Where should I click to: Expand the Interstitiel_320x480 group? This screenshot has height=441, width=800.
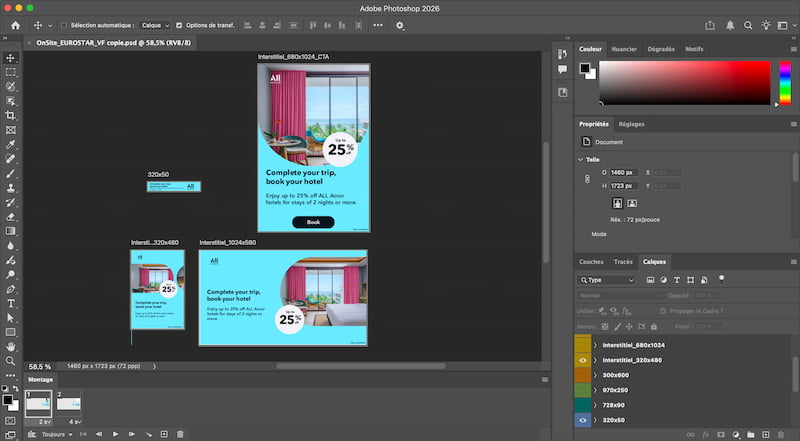595,360
